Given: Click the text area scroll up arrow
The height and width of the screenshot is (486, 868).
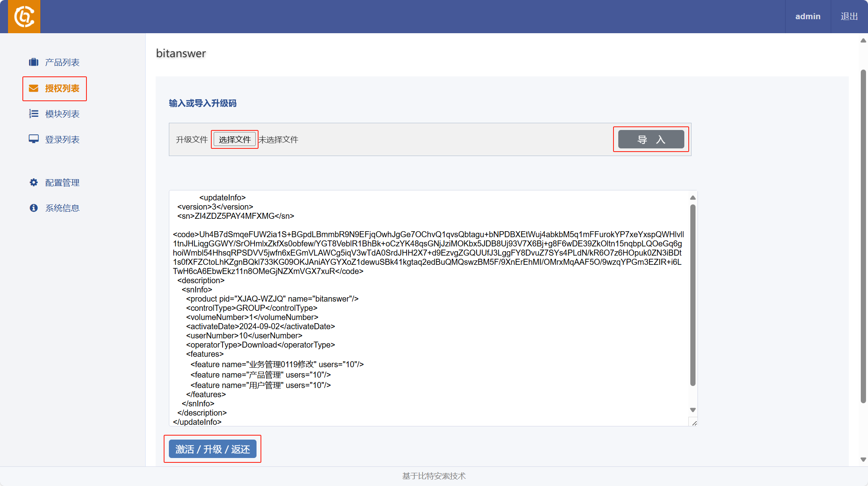Looking at the screenshot, I should pyautogui.click(x=693, y=198).
